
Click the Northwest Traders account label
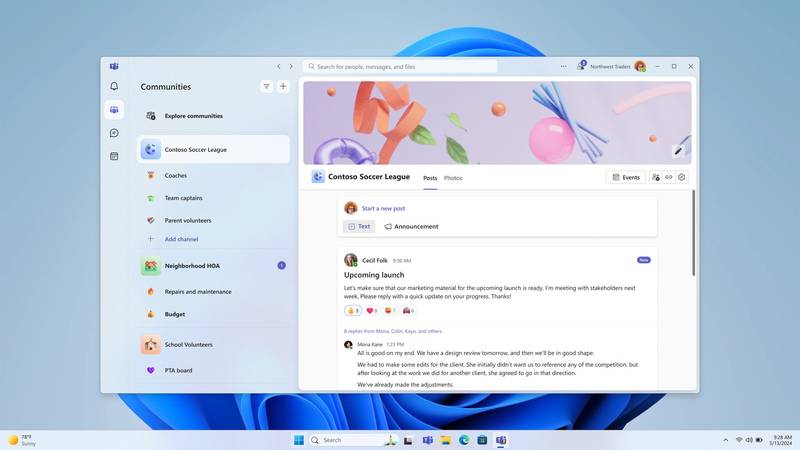[x=610, y=66]
